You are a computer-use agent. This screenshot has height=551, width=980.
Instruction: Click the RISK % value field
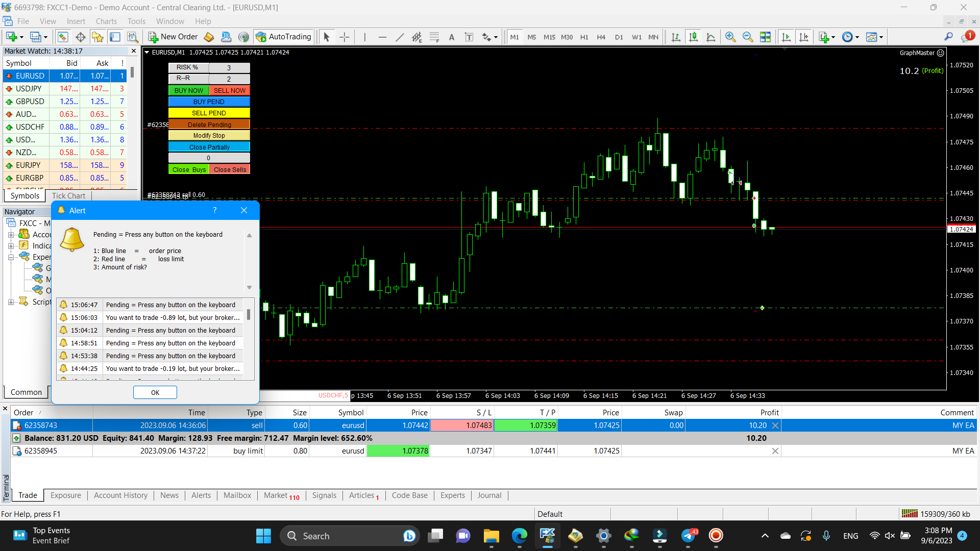[x=229, y=67]
